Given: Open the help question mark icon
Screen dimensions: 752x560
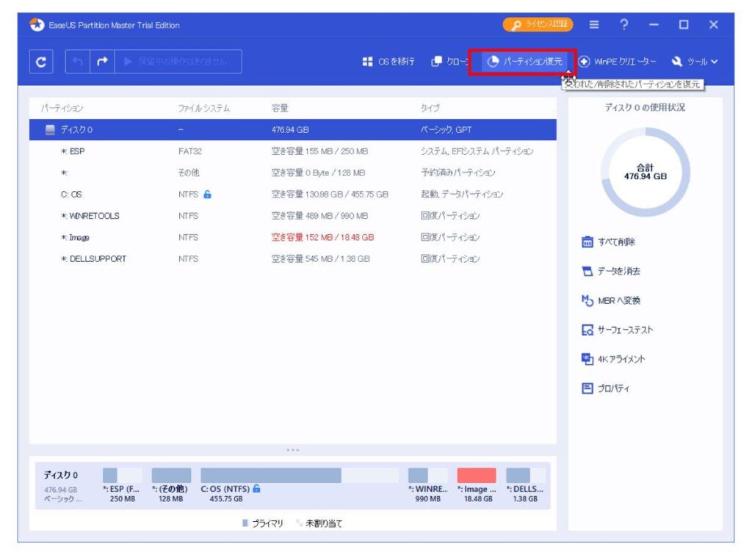Looking at the screenshot, I should pos(623,24).
